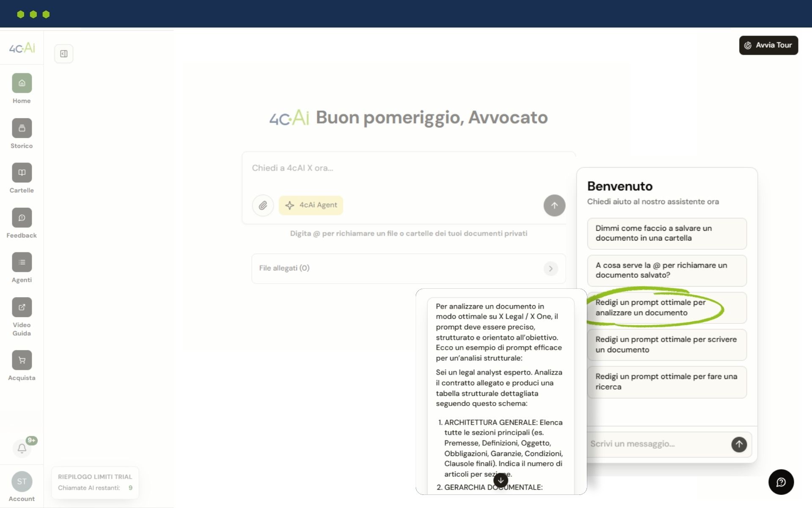Open the Video Guida icon
The image size is (812, 508).
click(x=22, y=307)
